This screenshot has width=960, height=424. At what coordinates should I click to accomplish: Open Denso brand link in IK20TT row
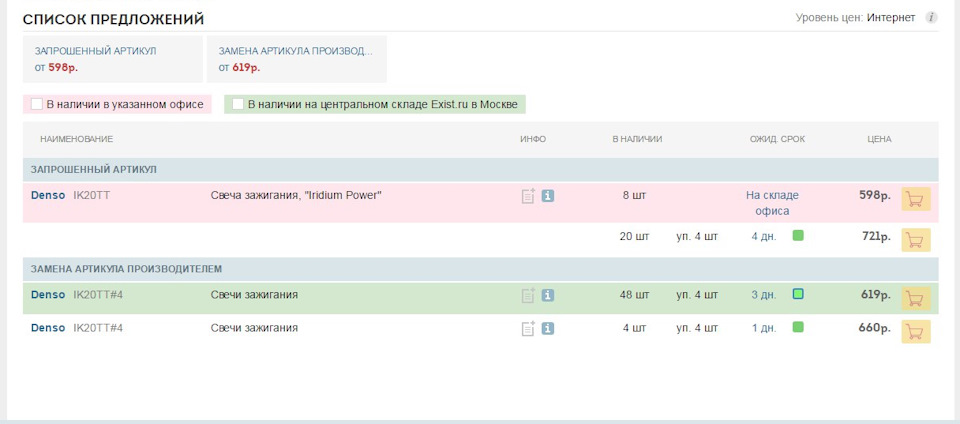(x=48, y=196)
